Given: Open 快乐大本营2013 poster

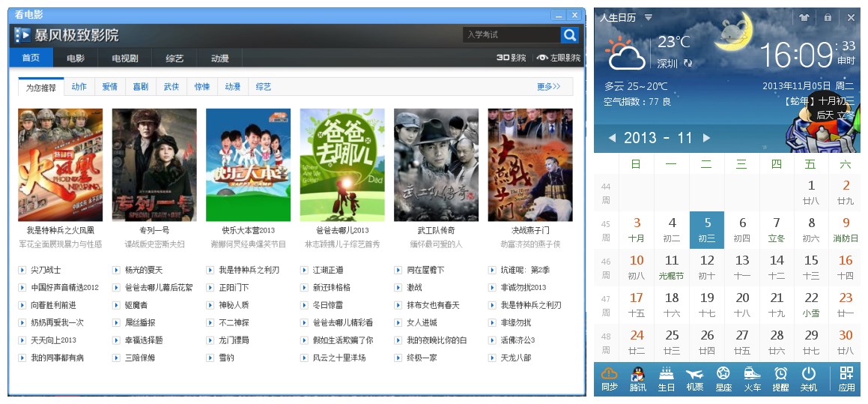Looking at the screenshot, I should pos(248,165).
